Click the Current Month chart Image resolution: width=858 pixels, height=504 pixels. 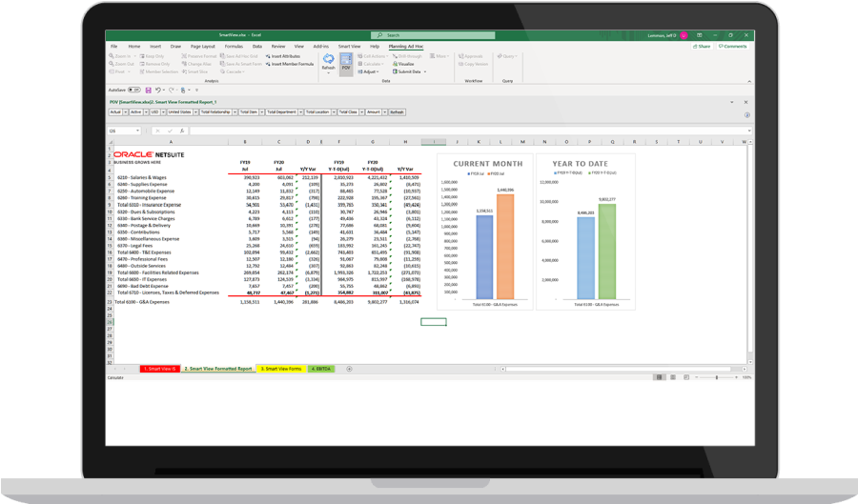coord(485,232)
